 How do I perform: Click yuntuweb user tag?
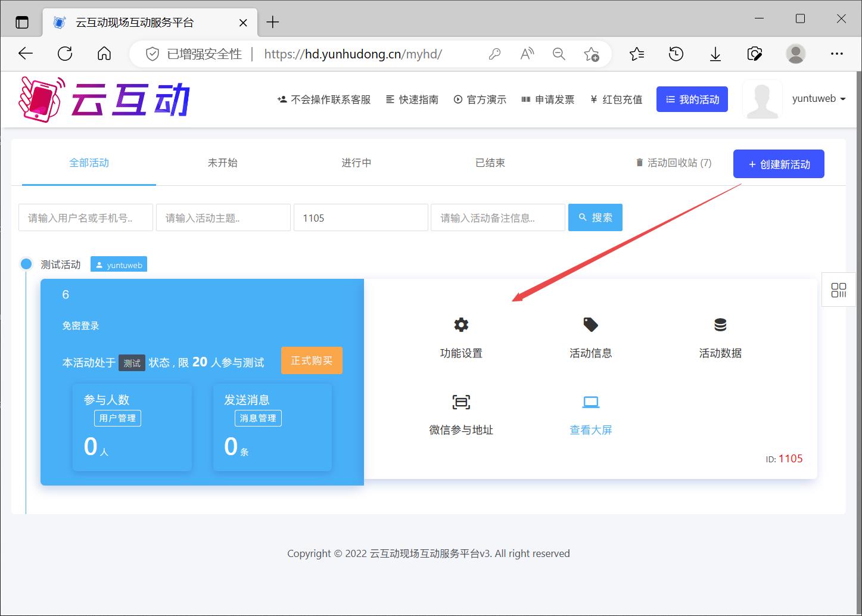pyautogui.click(x=119, y=265)
